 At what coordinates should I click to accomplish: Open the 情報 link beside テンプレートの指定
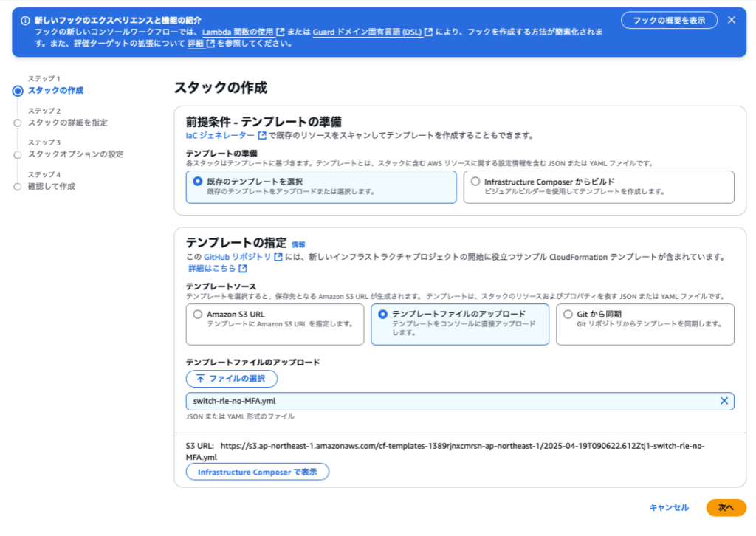coord(298,244)
